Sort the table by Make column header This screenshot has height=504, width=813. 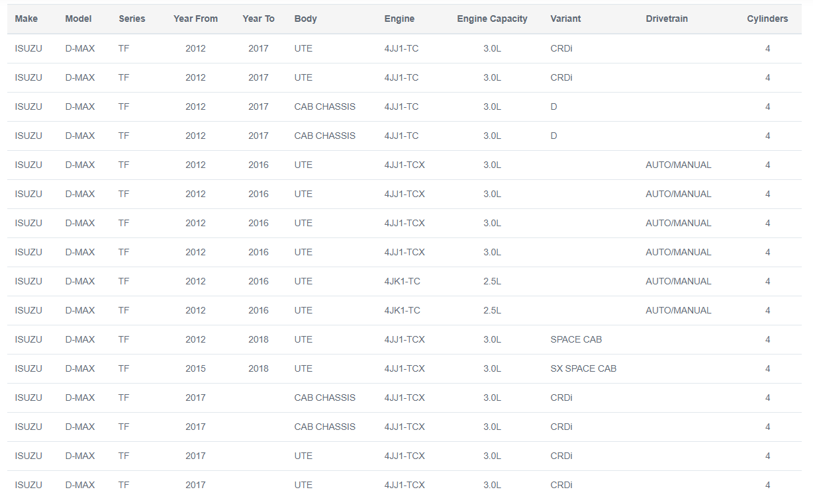point(26,19)
